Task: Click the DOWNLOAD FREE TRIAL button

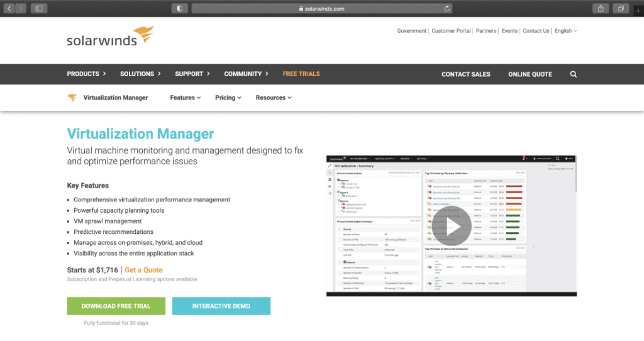Action: coord(116,306)
